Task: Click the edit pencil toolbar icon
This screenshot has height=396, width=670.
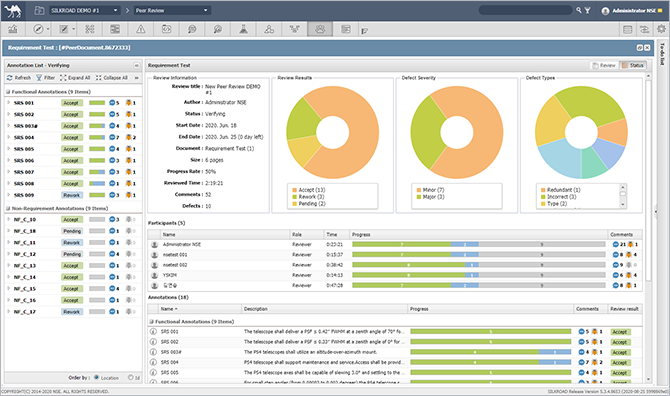Action: tap(64, 29)
